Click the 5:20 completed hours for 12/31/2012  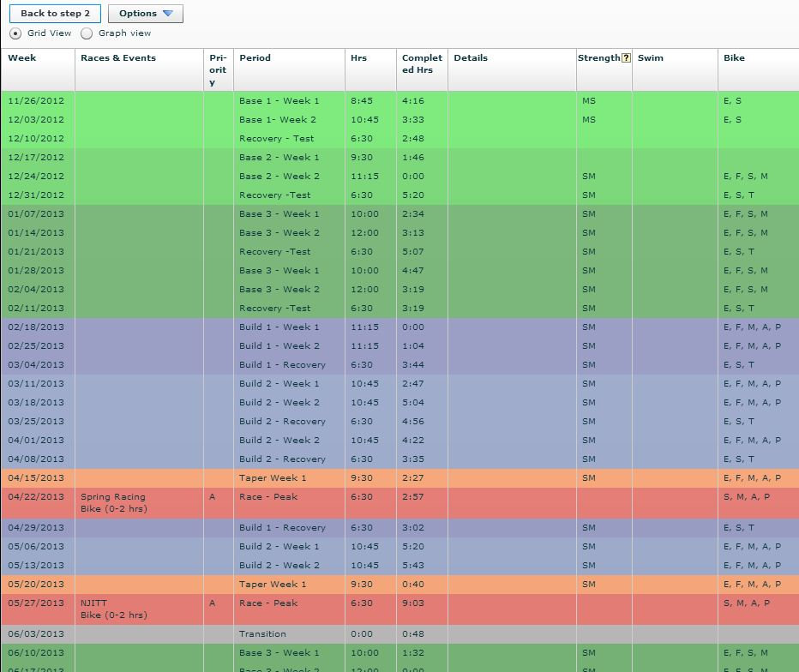[x=412, y=195]
